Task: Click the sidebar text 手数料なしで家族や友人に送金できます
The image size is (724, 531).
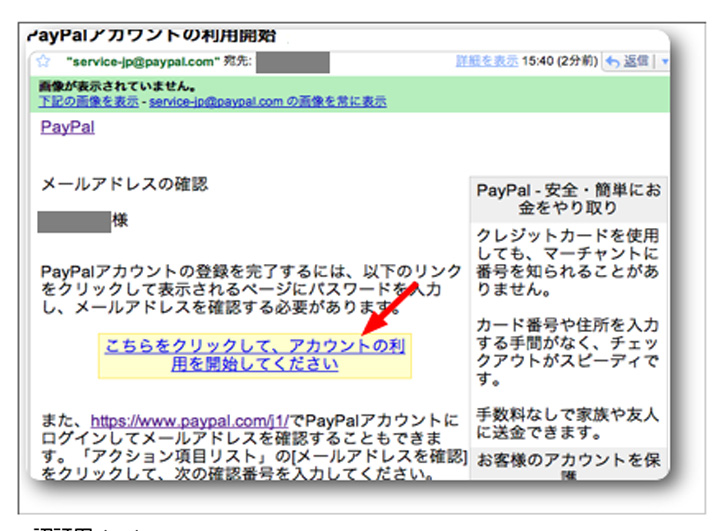Action: tap(567, 423)
